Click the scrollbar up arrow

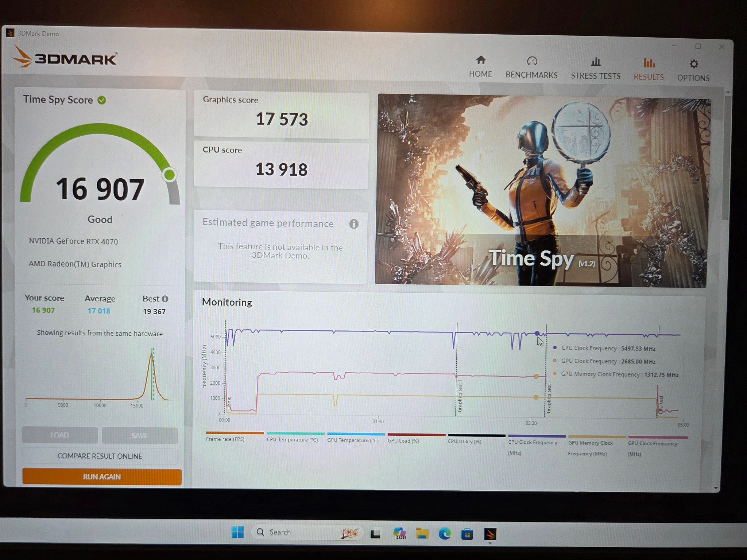(x=728, y=92)
